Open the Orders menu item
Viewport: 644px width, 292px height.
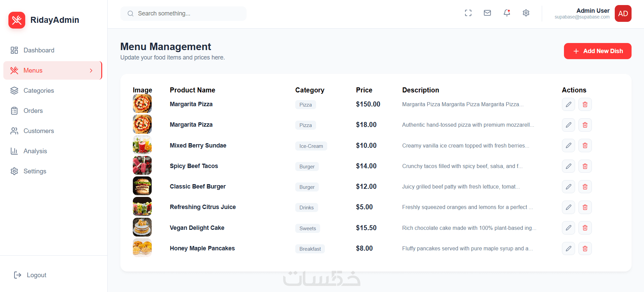33,111
